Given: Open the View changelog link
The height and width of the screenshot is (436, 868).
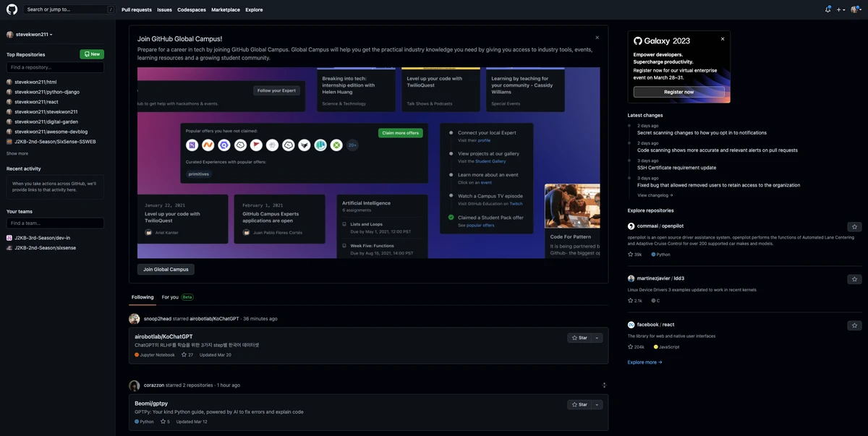Looking at the screenshot, I should (655, 195).
